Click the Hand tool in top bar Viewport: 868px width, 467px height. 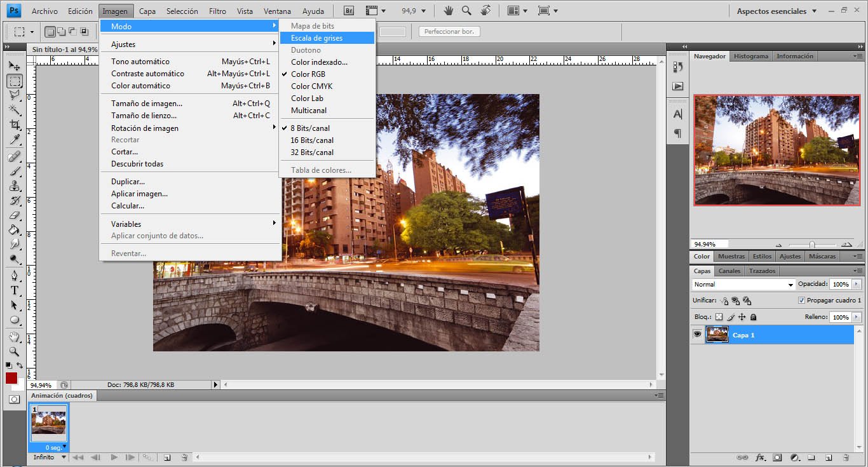pos(448,11)
